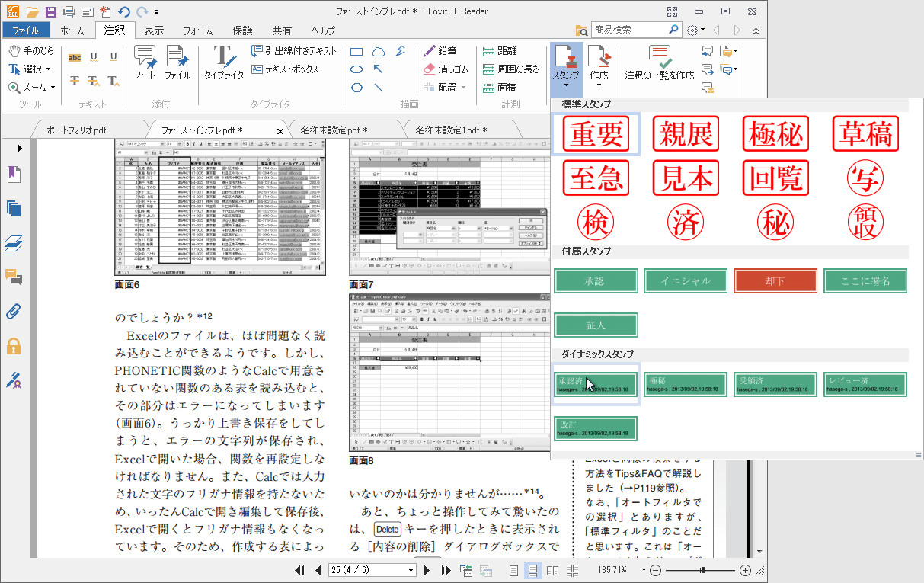Open the ファイル menu
The image size is (924, 583).
[x=26, y=30]
